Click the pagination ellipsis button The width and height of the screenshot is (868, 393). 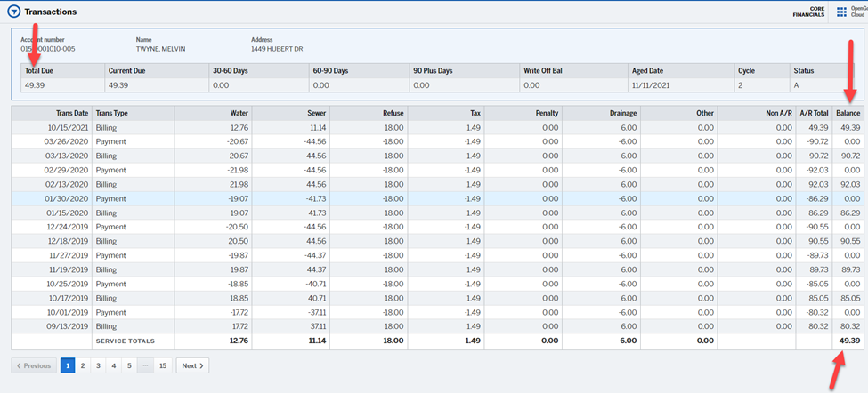pos(144,365)
